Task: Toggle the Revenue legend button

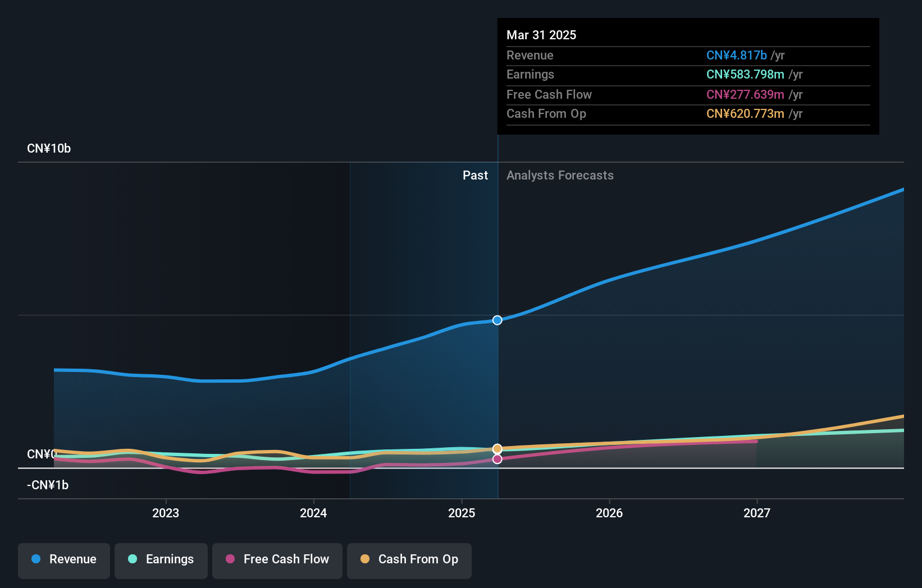Action: click(x=64, y=561)
